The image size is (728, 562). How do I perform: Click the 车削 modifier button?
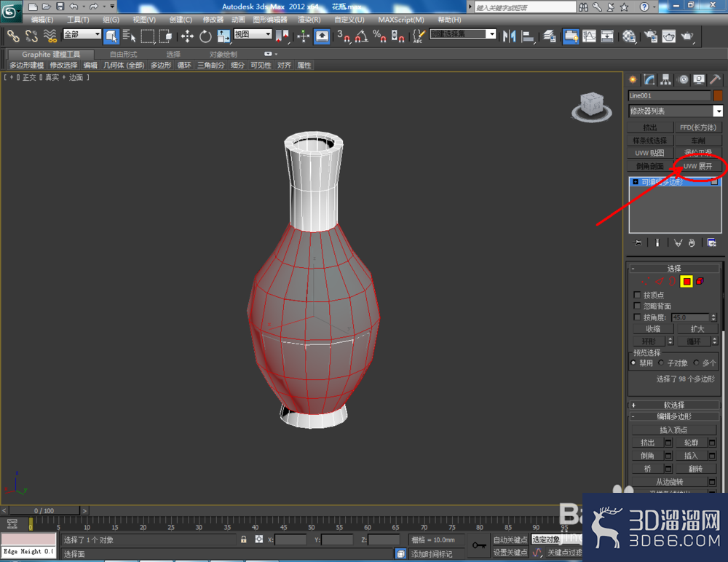(x=698, y=140)
